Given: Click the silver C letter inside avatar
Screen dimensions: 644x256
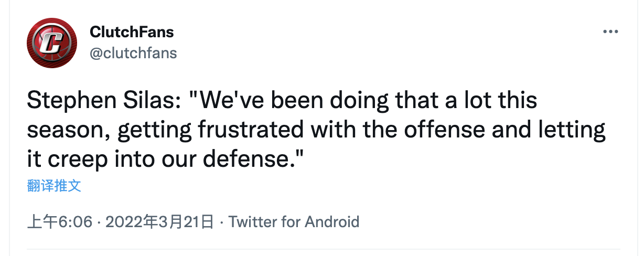Looking at the screenshot, I should 52,43.
